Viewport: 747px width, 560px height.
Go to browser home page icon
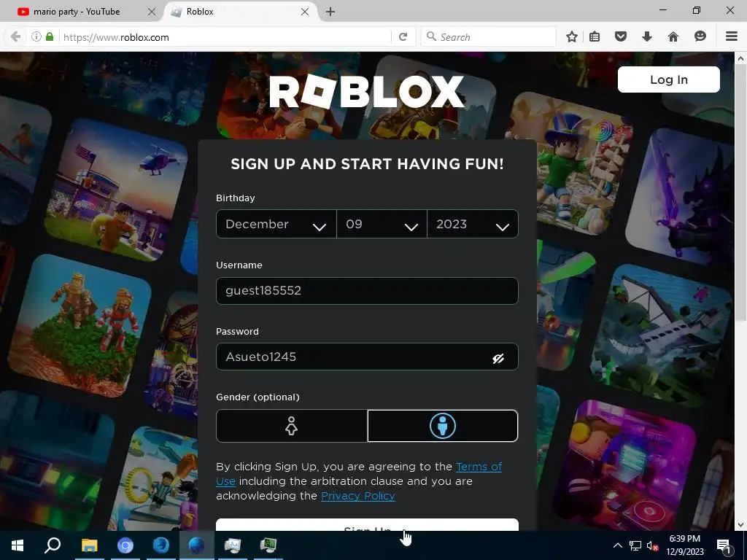[673, 36]
